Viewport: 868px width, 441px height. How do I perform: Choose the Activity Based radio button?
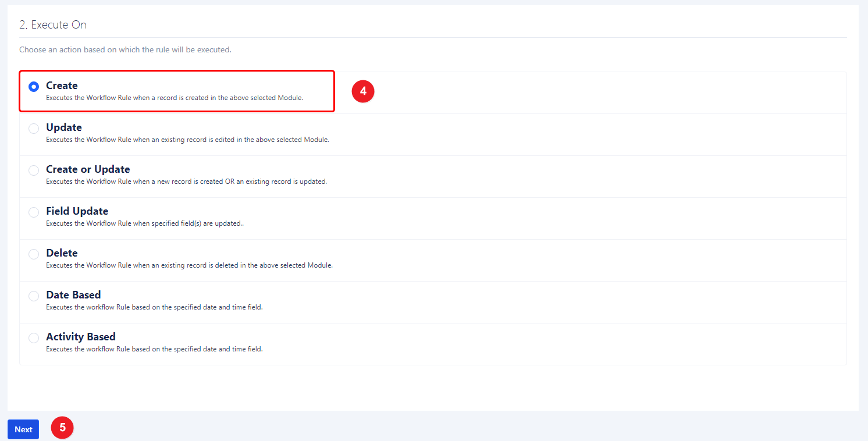pyautogui.click(x=34, y=338)
